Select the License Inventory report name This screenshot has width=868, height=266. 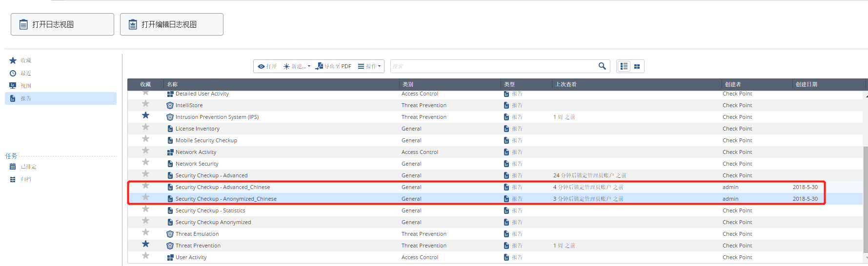coord(198,129)
